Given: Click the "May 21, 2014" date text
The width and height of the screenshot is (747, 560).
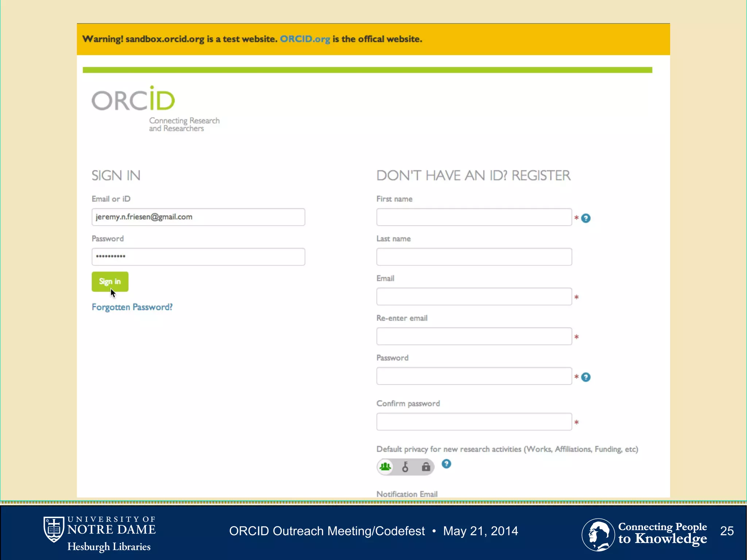Looking at the screenshot, I should [x=480, y=531].
